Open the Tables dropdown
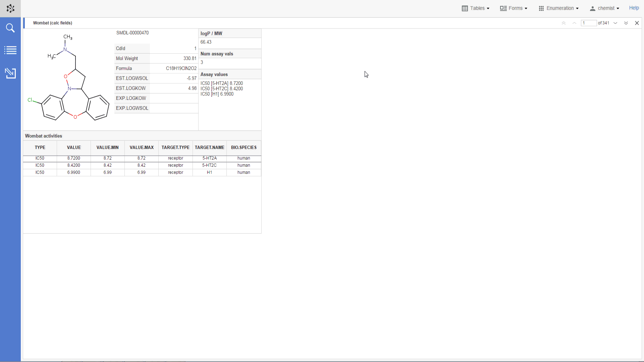The image size is (644, 362). click(x=478, y=8)
